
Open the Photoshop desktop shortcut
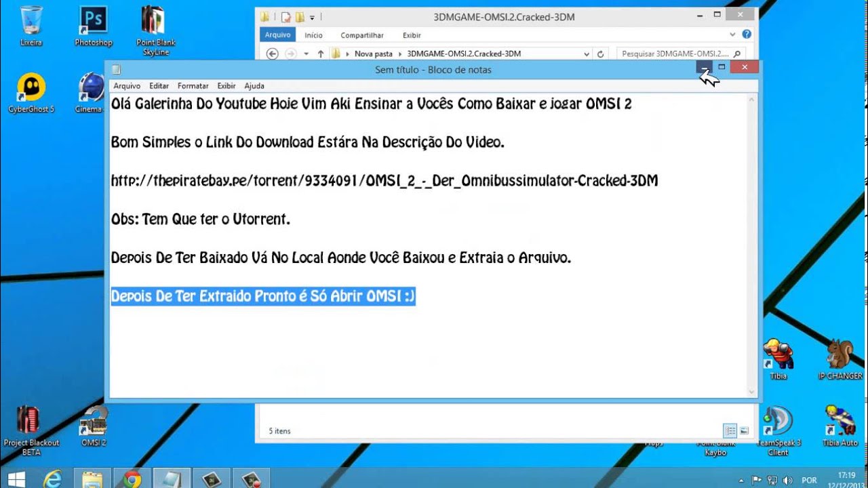[94, 26]
